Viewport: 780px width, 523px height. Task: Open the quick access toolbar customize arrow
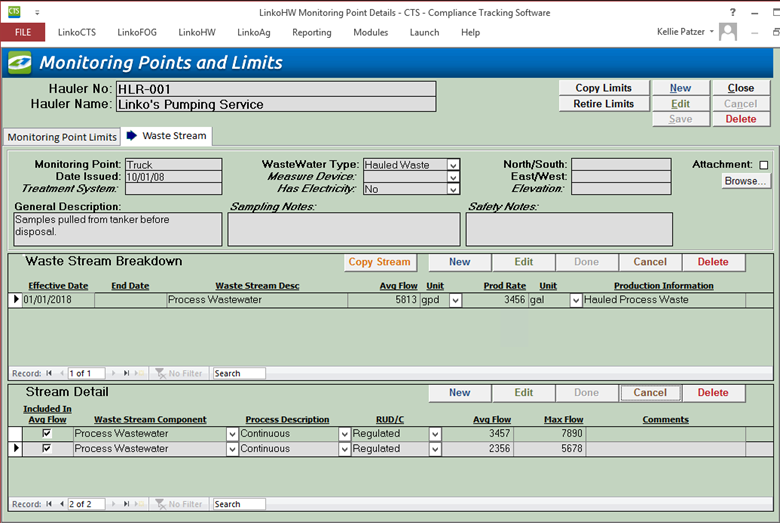pyautogui.click(x=37, y=12)
